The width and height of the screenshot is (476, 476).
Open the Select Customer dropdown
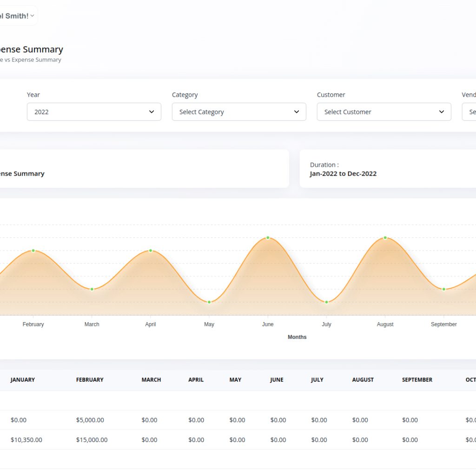click(x=384, y=112)
